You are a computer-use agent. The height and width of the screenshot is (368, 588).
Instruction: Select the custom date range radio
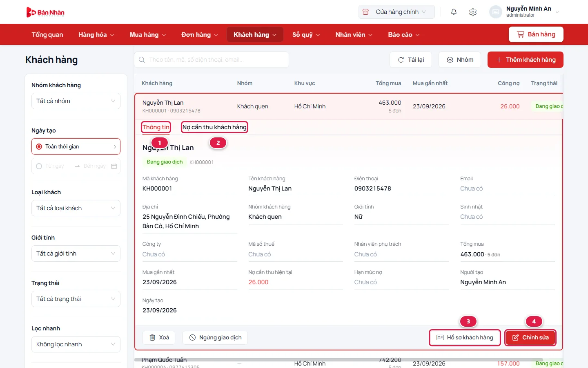click(39, 166)
